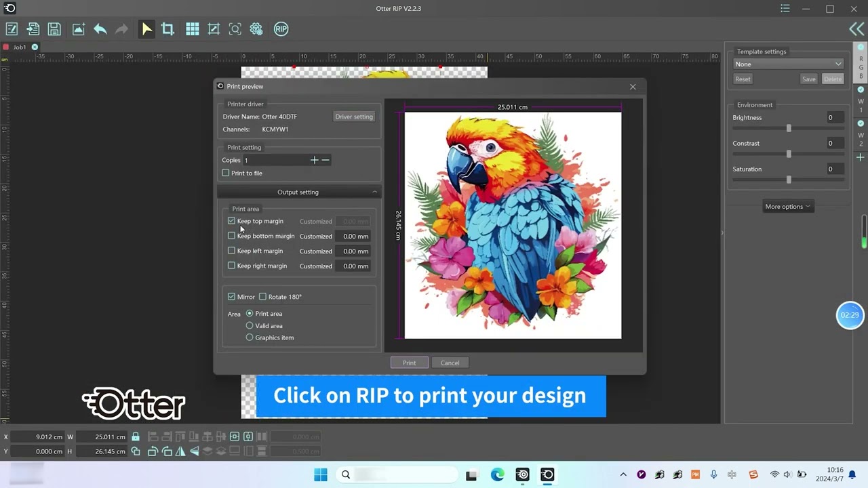The width and height of the screenshot is (868, 488).
Task: Click the resize canvas icon next to grid
Action: click(x=214, y=29)
